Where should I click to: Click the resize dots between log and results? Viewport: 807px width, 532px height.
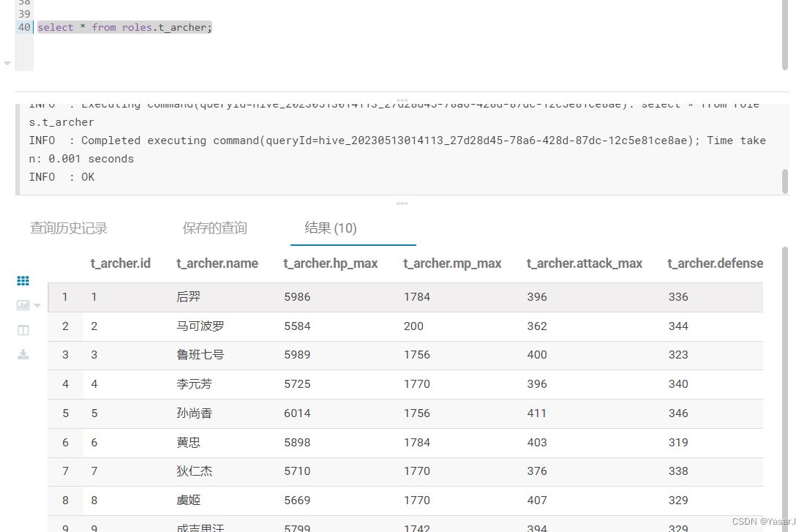tap(402, 203)
